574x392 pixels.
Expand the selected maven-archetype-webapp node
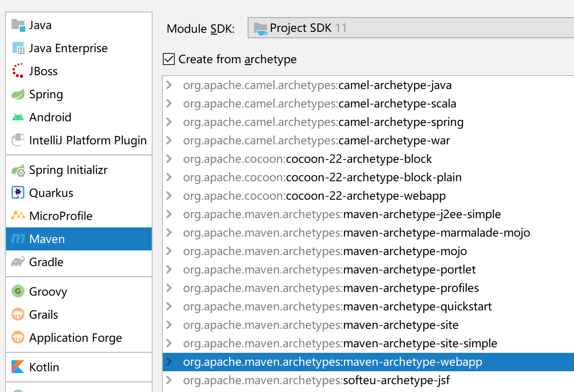click(169, 362)
